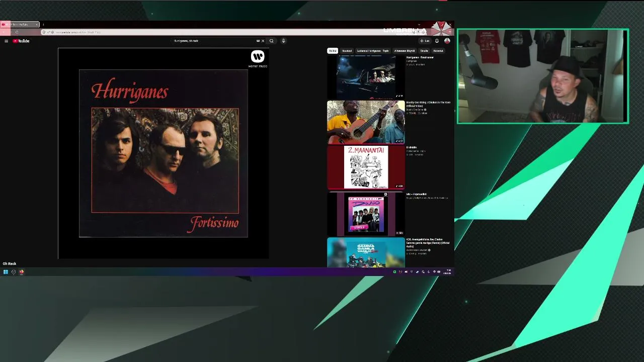The image size is (644, 362).
Task: Run the search with the magnifier button
Action: 271,41
